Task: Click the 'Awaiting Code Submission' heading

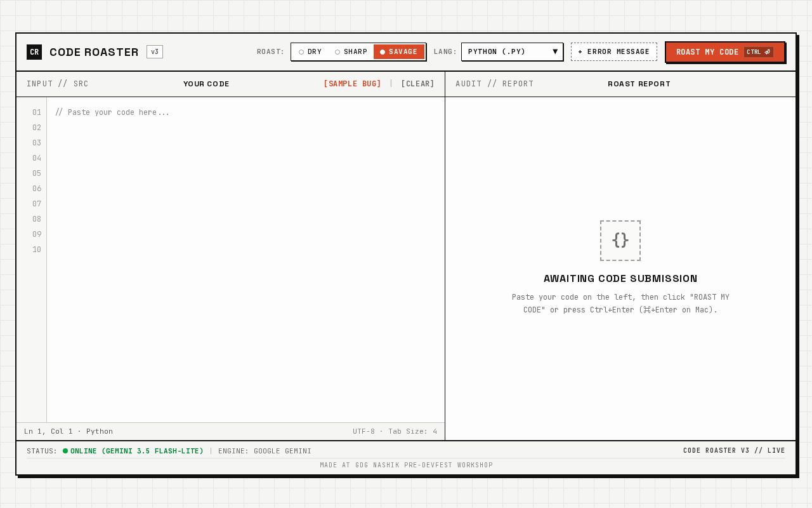Action: coord(620,279)
